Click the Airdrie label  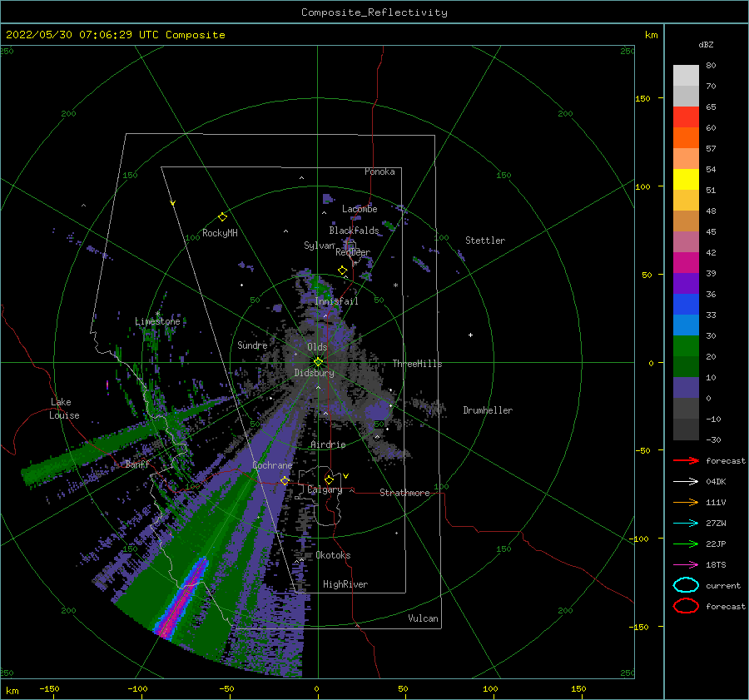328,444
